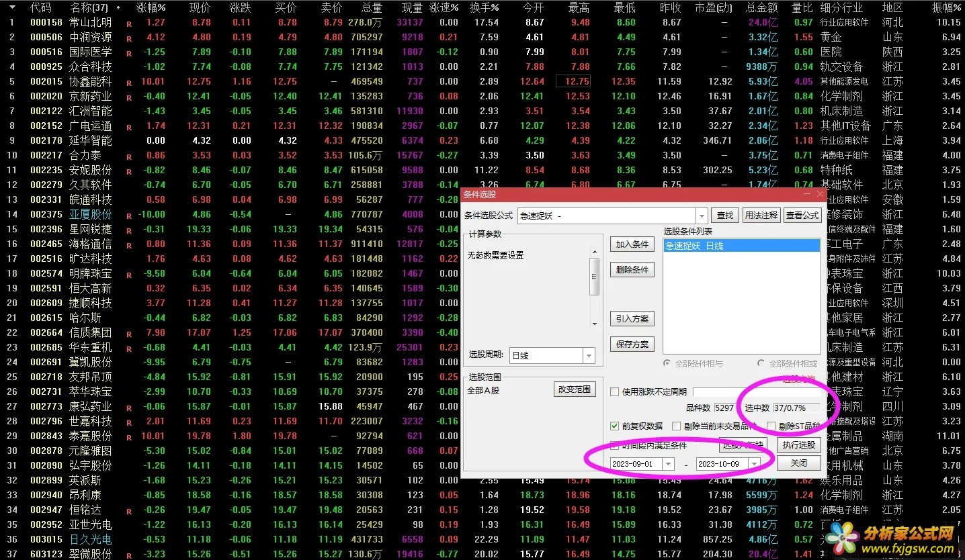Click 删除条件 button

tap(632, 270)
